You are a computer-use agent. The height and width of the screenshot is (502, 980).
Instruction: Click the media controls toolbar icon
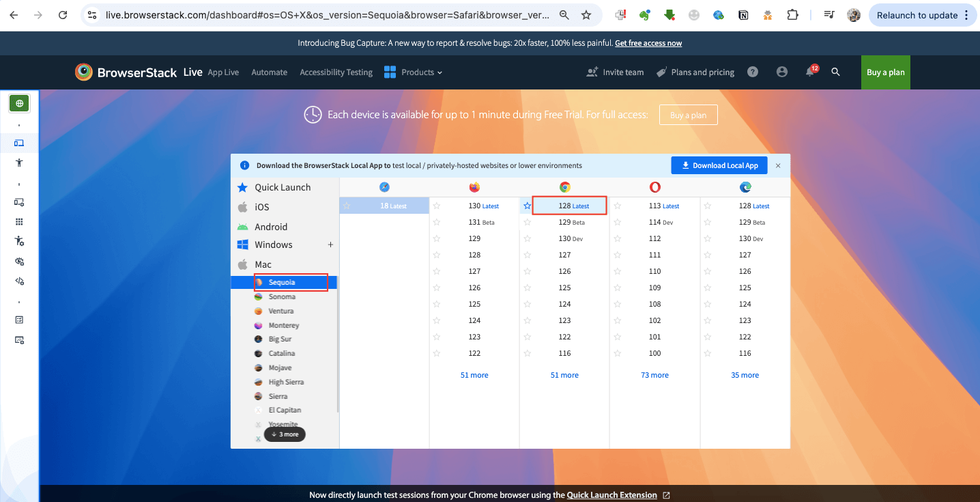(829, 15)
